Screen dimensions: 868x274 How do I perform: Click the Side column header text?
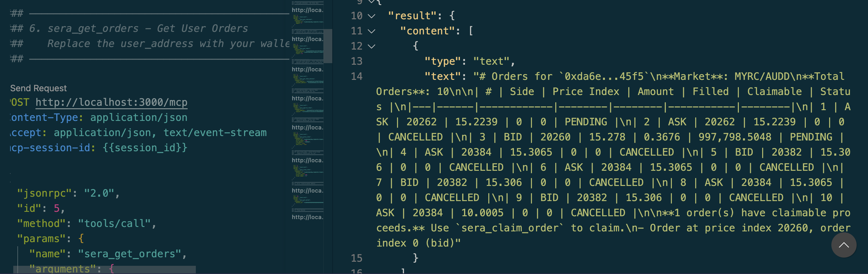[x=522, y=92]
